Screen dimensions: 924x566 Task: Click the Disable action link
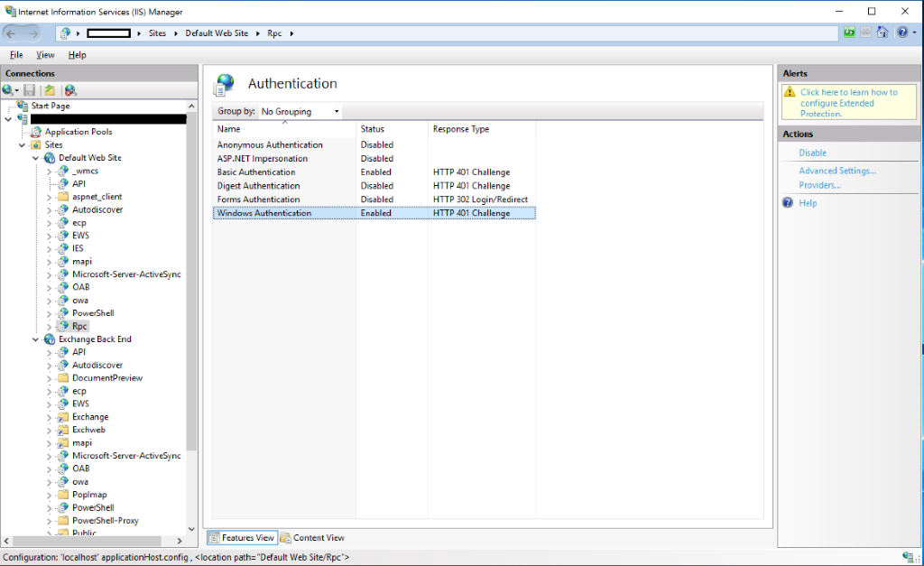pyautogui.click(x=812, y=153)
